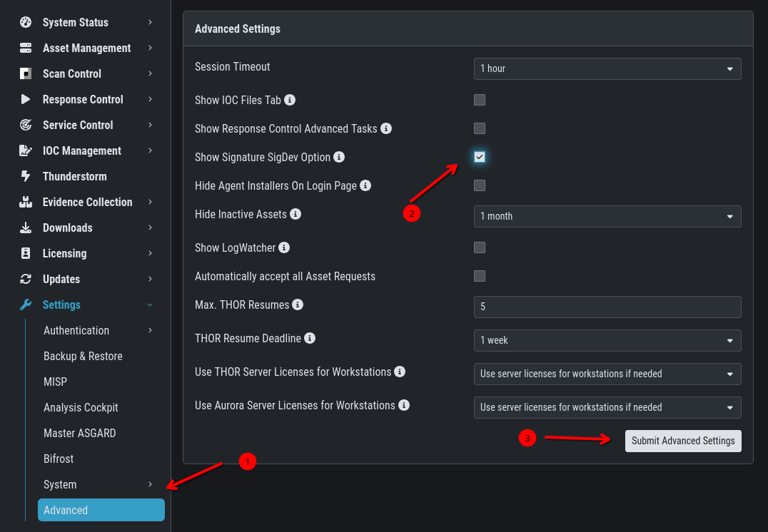Collapse the Settings menu chevron

coord(150,305)
